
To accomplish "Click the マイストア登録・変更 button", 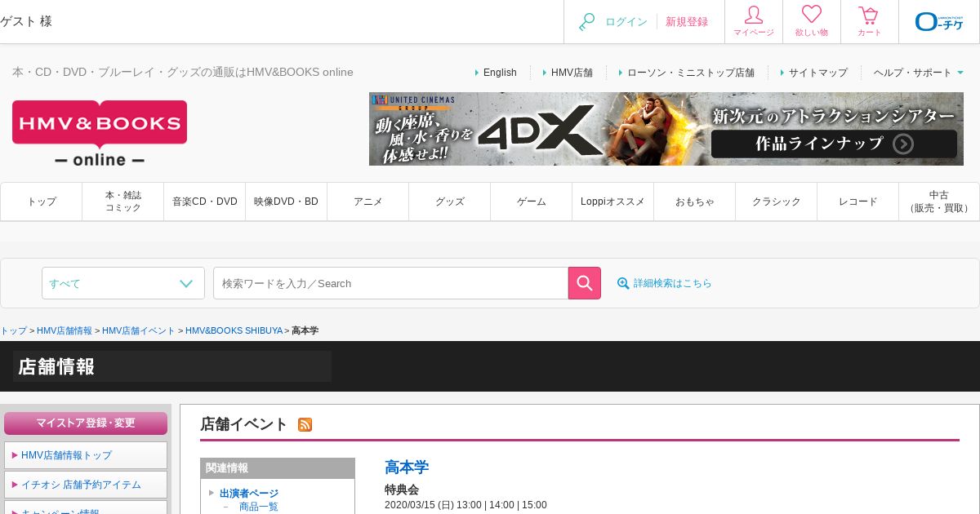I will 86,423.
